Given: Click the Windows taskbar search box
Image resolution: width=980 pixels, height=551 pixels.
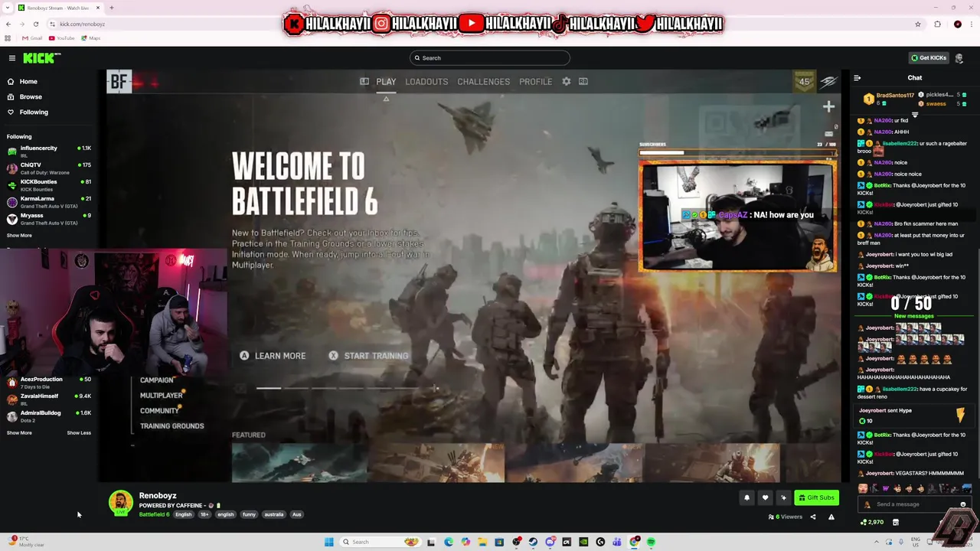Looking at the screenshot, I should click(380, 542).
